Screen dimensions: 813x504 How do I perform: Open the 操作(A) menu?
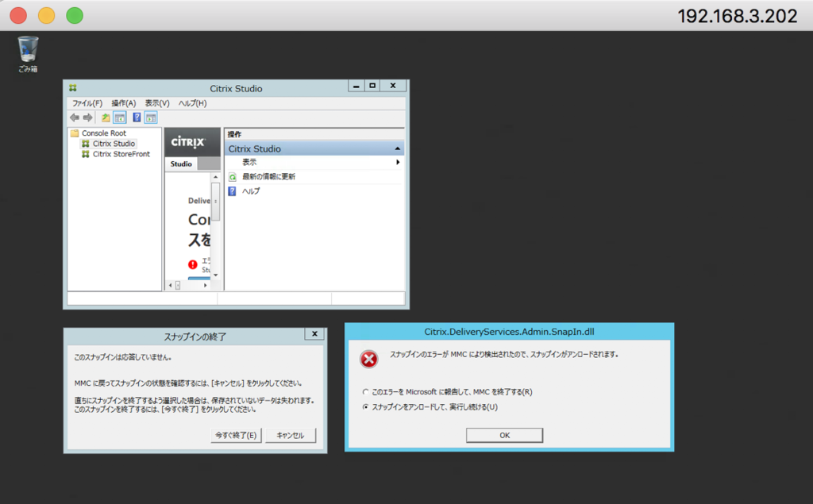click(123, 103)
